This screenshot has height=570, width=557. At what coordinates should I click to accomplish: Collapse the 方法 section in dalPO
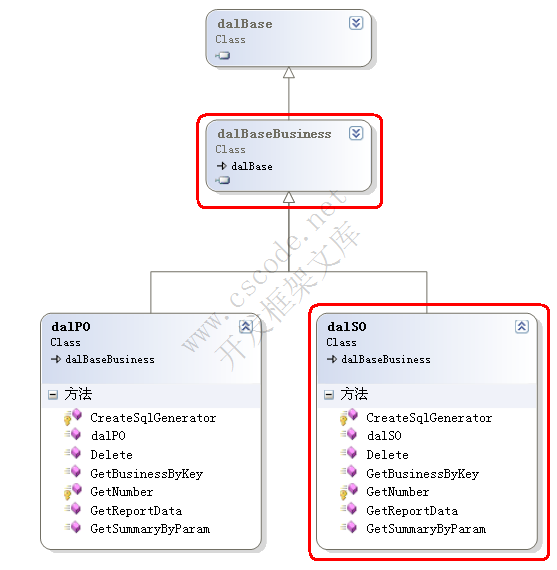tap(53, 395)
